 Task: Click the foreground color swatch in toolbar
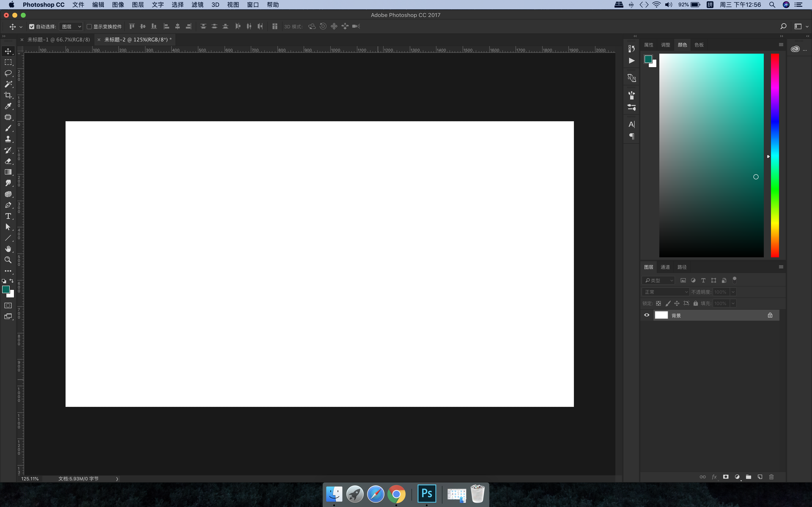(x=6, y=289)
